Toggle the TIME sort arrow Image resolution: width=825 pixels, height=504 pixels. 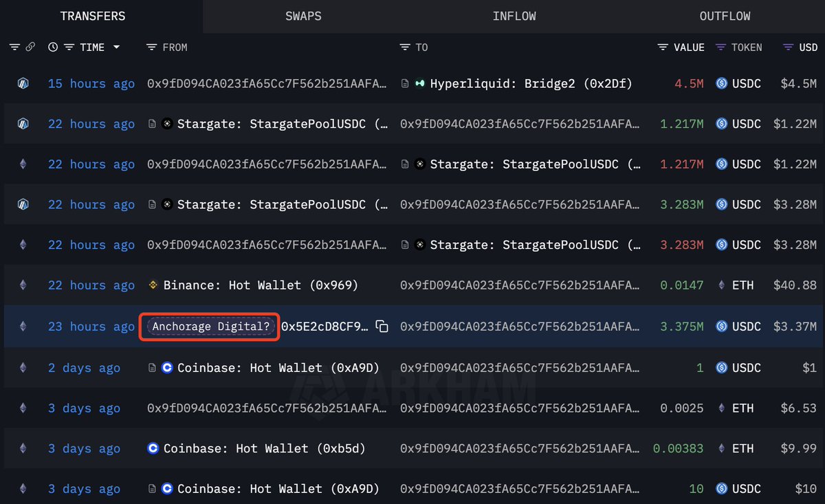click(116, 47)
